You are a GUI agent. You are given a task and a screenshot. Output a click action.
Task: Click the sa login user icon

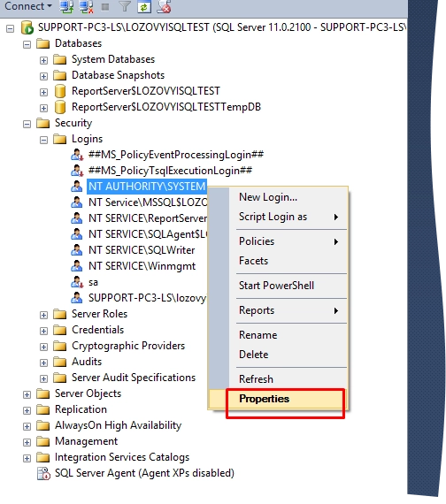77,282
